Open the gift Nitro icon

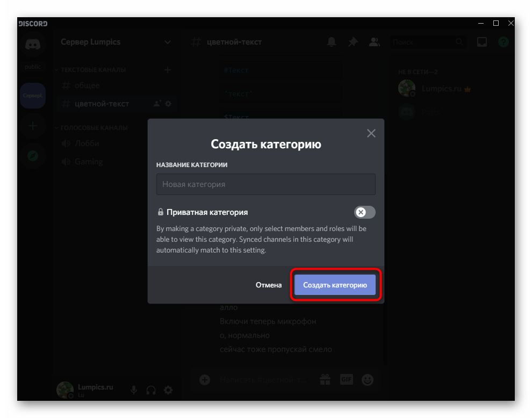[x=325, y=380]
